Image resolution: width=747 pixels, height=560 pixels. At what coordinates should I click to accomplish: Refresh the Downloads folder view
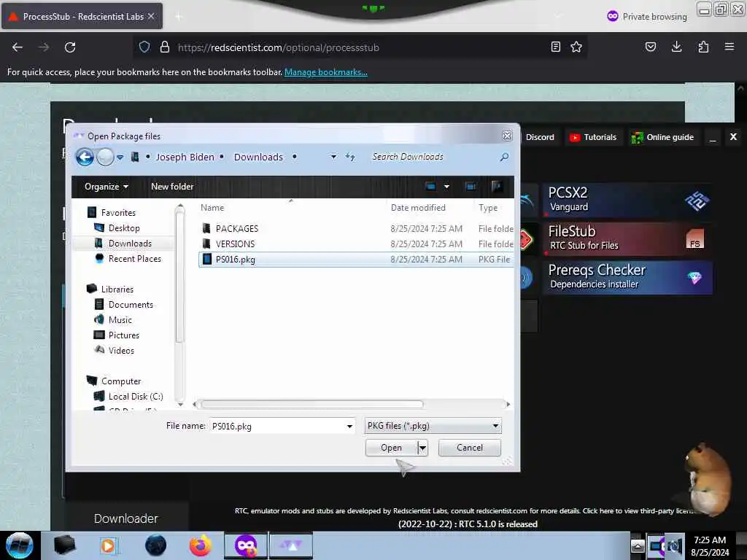[350, 157]
